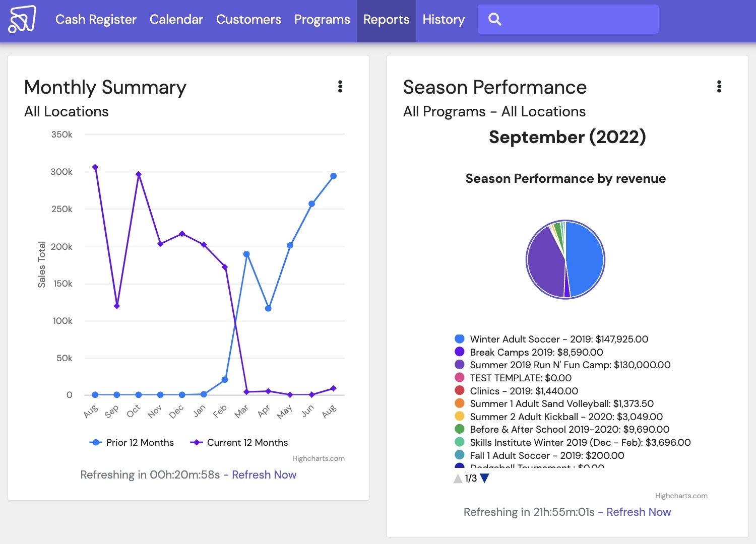
Task: Click the purple Run N' Fun Camp pie slice
Action: (x=545, y=262)
